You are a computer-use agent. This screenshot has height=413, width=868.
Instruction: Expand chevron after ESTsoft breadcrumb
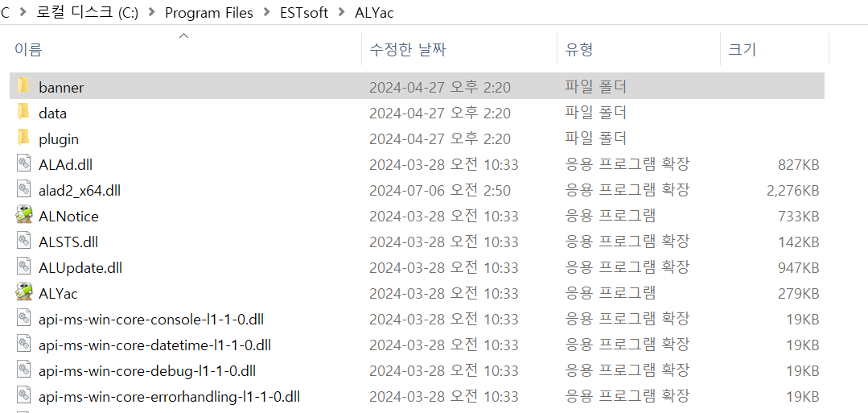coord(342,13)
